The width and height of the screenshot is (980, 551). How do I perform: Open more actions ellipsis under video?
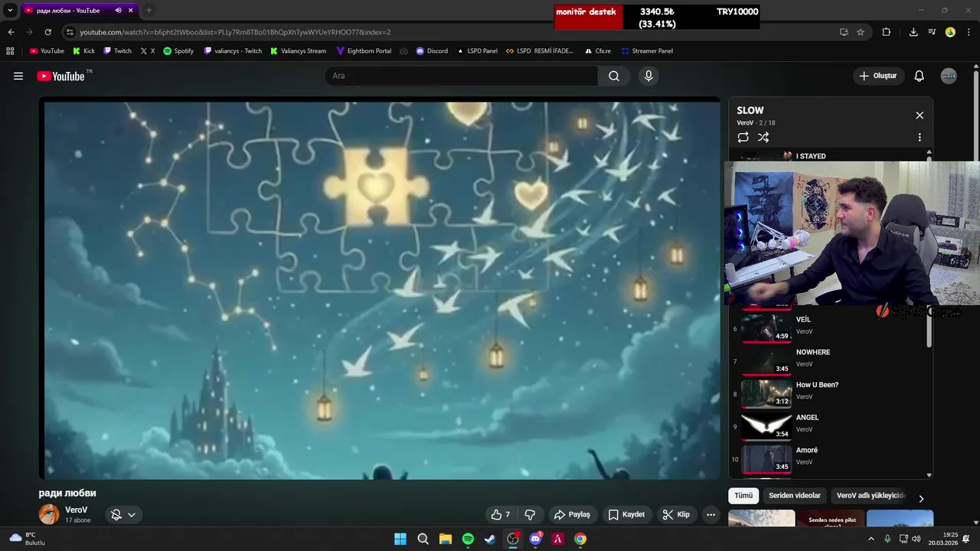[x=710, y=514]
